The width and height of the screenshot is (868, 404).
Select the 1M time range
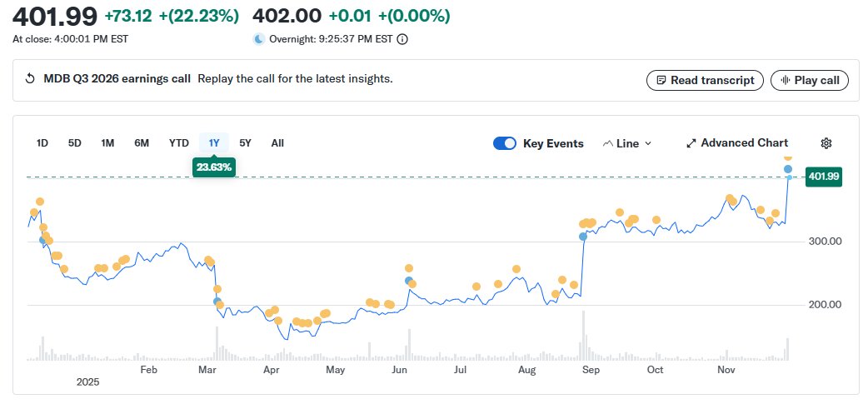107,143
